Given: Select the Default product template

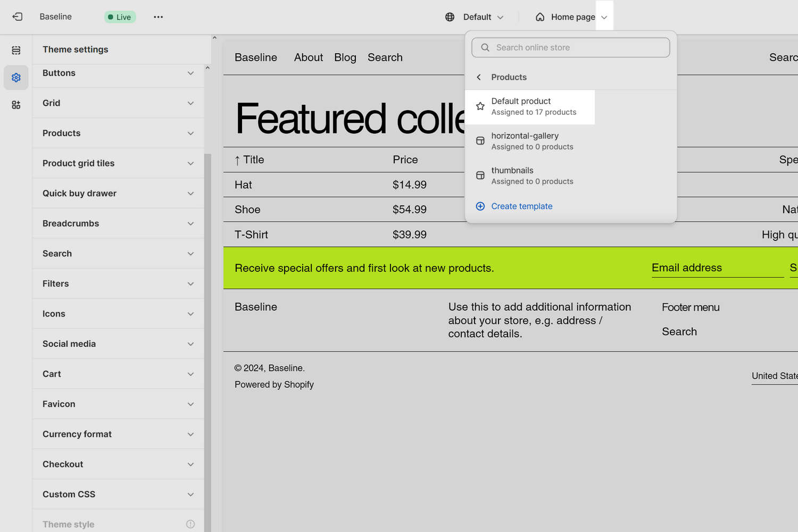Looking at the screenshot, I should 530,106.
